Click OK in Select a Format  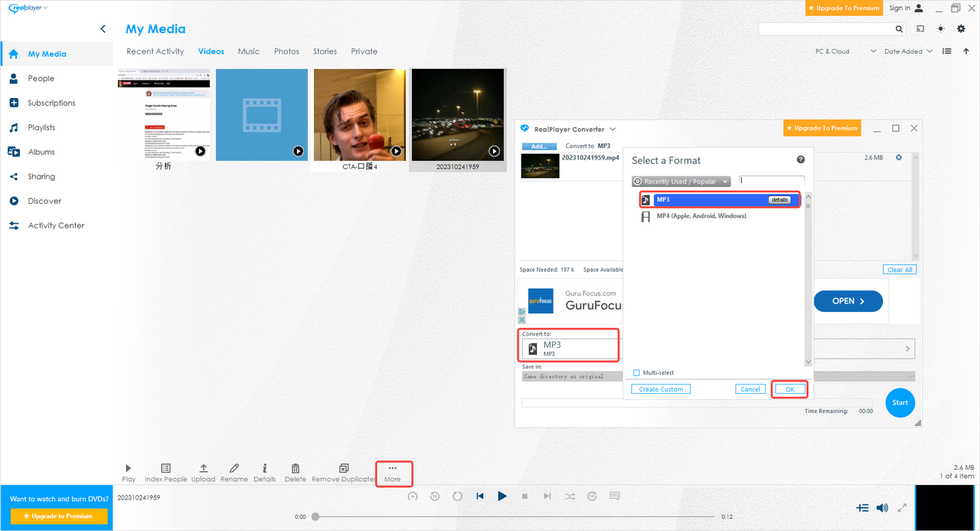[790, 389]
